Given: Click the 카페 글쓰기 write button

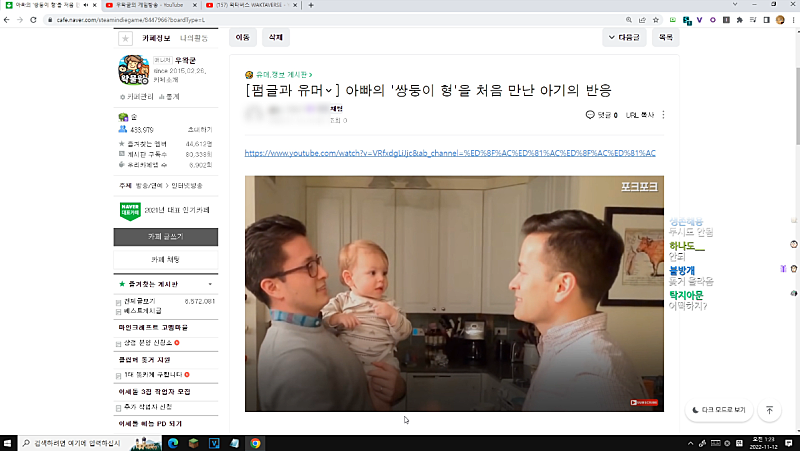Looking at the screenshot, I should click(x=165, y=237).
